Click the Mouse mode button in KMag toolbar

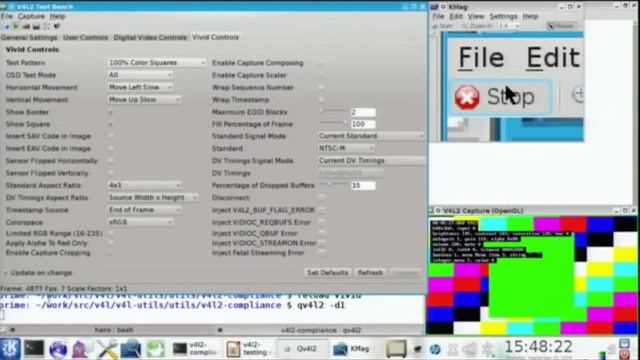pos(562,26)
